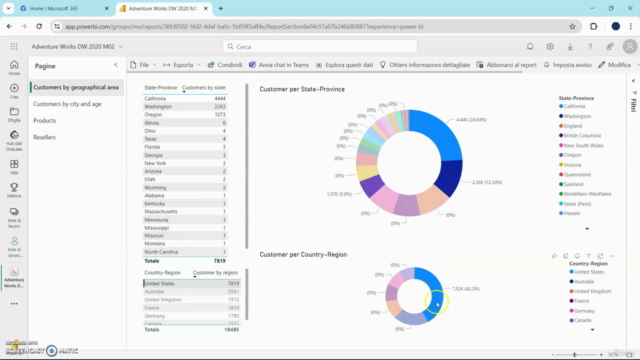Click Esplora questi dati
640x360 pixels.
click(x=344, y=65)
